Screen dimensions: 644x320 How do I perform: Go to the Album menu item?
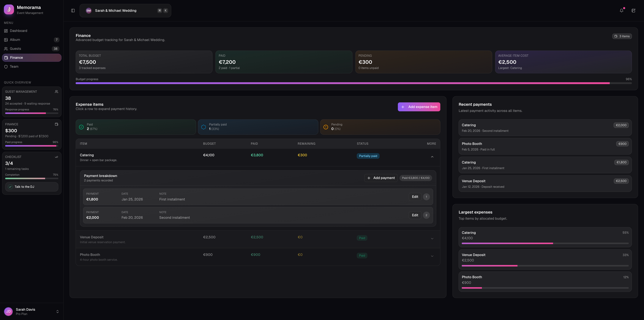tap(32, 40)
